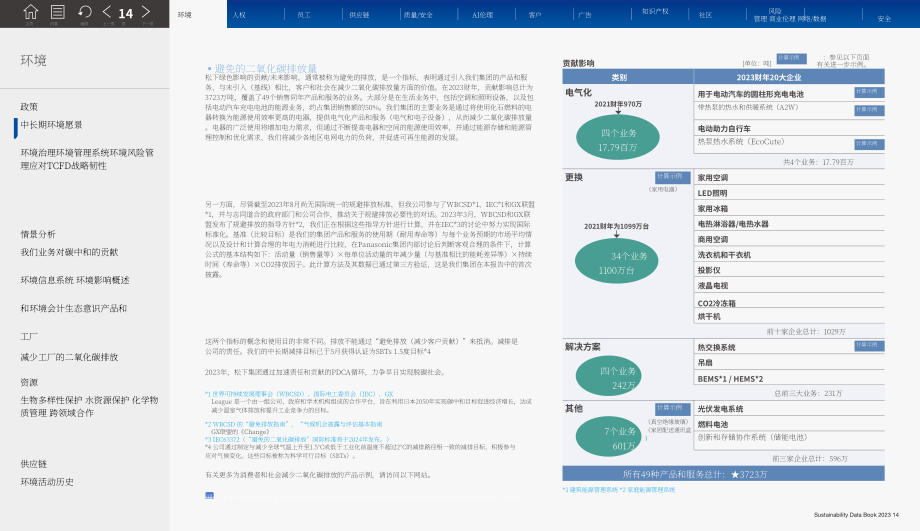
Task: Click 计算示例 button beside 其他
Action: click(x=672, y=409)
